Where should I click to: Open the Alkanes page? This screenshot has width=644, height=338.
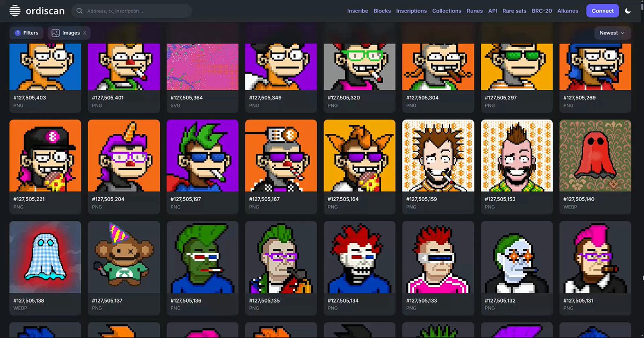pyautogui.click(x=567, y=11)
